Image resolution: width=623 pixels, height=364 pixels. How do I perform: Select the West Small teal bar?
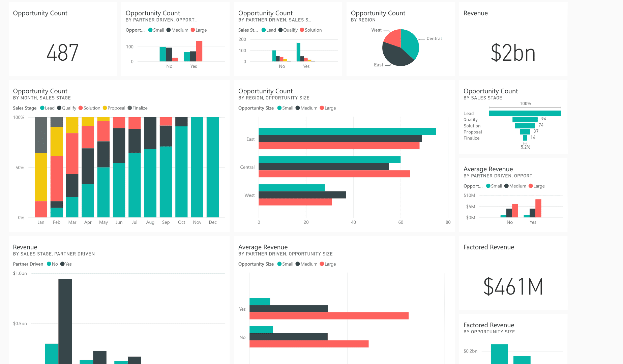point(292,188)
